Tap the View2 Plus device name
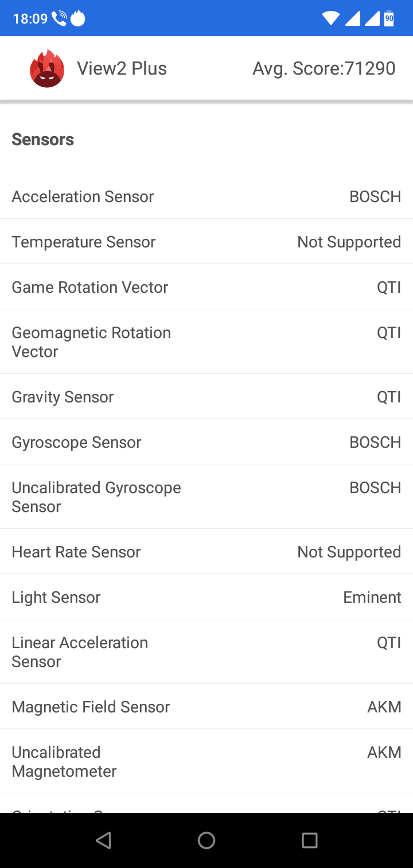 coord(122,69)
